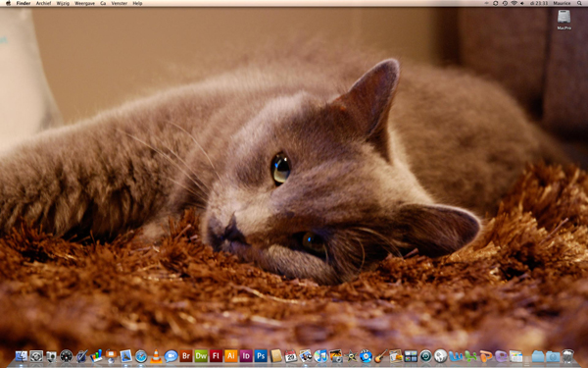Open the Help menu
The width and height of the screenshot is (588, 368).
click(x=137, y=3)
